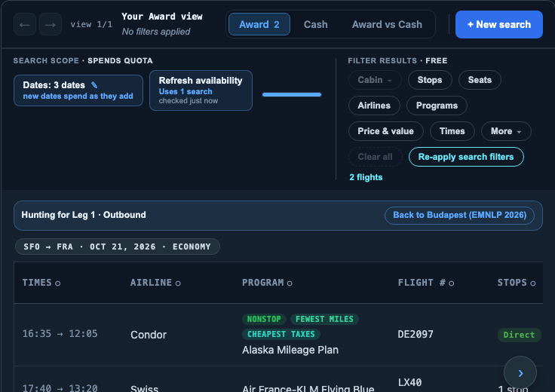Refresh availability using 1 search
The image size is (555, 392).
tap(201, 90)
